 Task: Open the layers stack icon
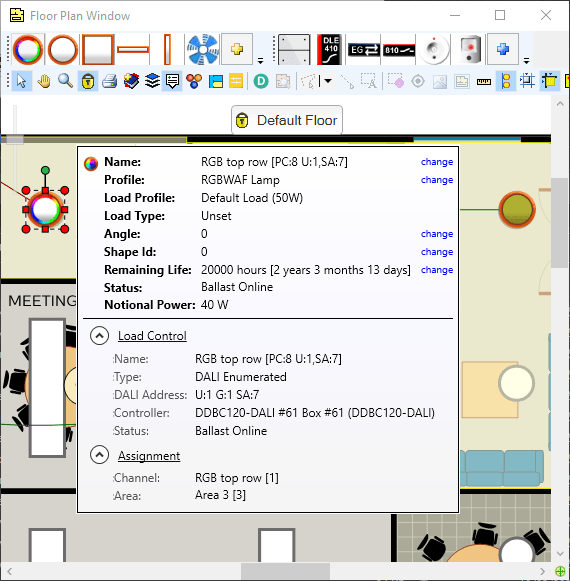(x=152, y=81)
